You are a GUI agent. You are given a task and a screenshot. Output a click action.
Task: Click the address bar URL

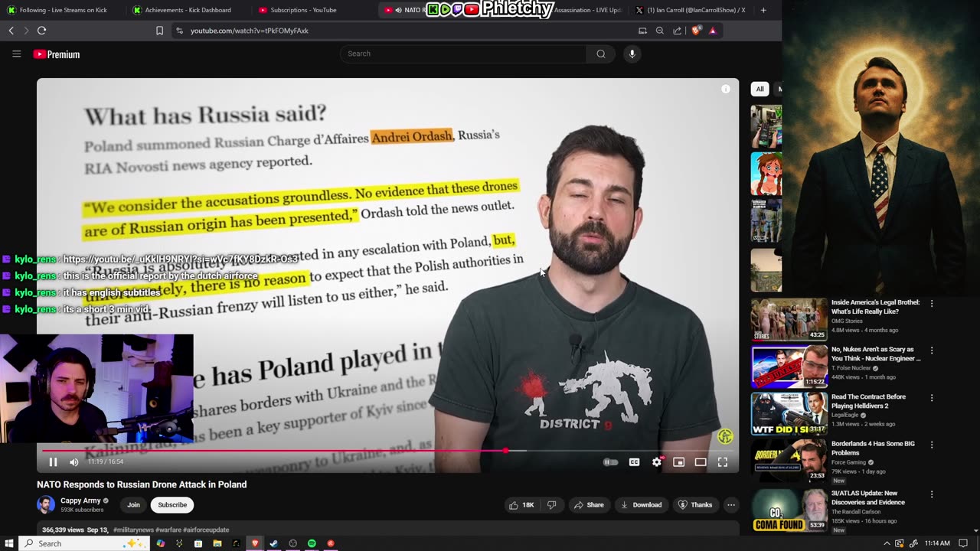point(250,31)
